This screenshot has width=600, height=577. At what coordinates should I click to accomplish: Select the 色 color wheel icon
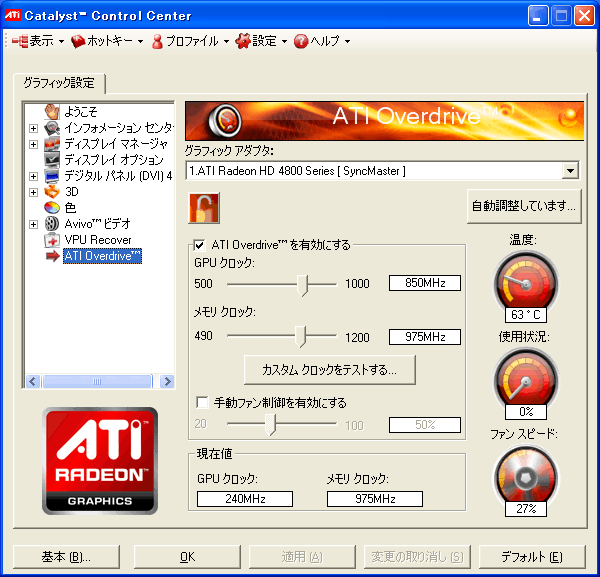click(x=52, y=207)
